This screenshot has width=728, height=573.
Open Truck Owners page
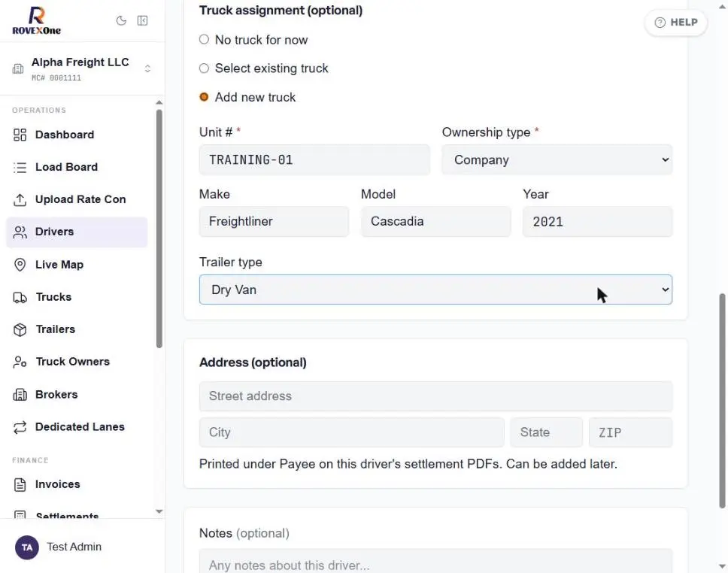(77, 362)
